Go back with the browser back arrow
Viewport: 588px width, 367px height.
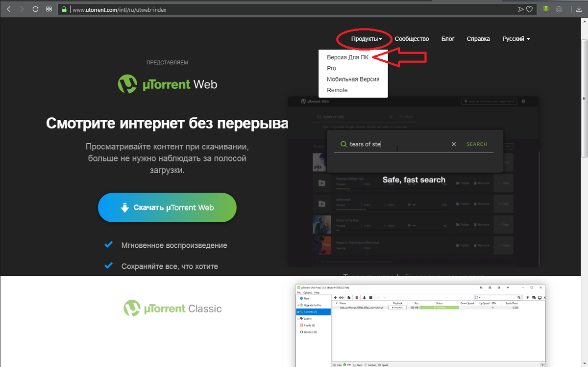9,9
